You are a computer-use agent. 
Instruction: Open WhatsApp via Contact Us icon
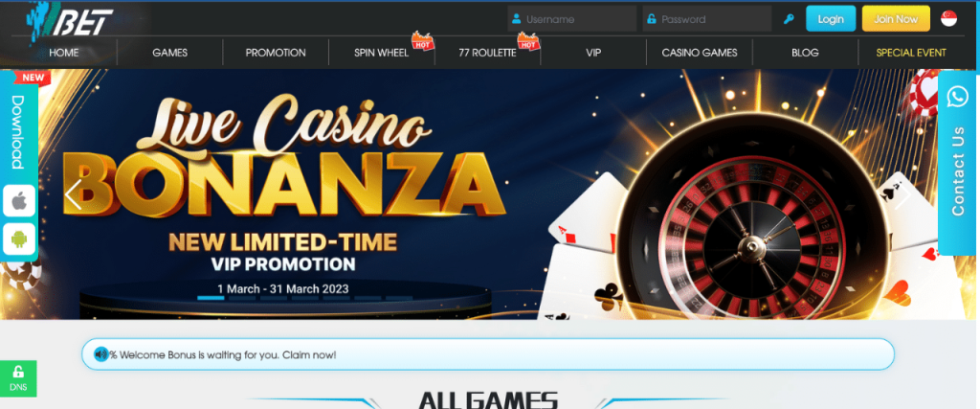tap(957, 97)
